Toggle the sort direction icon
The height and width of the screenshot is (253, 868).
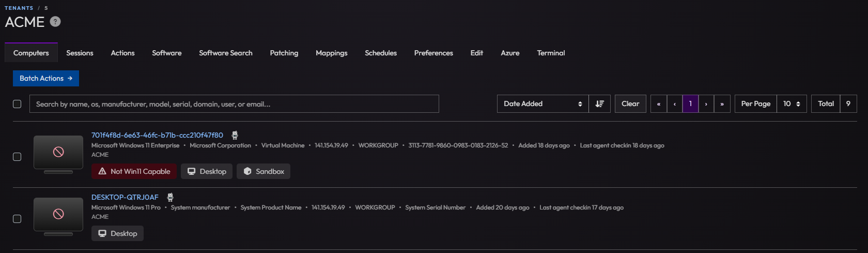click(x=599, y=104)
